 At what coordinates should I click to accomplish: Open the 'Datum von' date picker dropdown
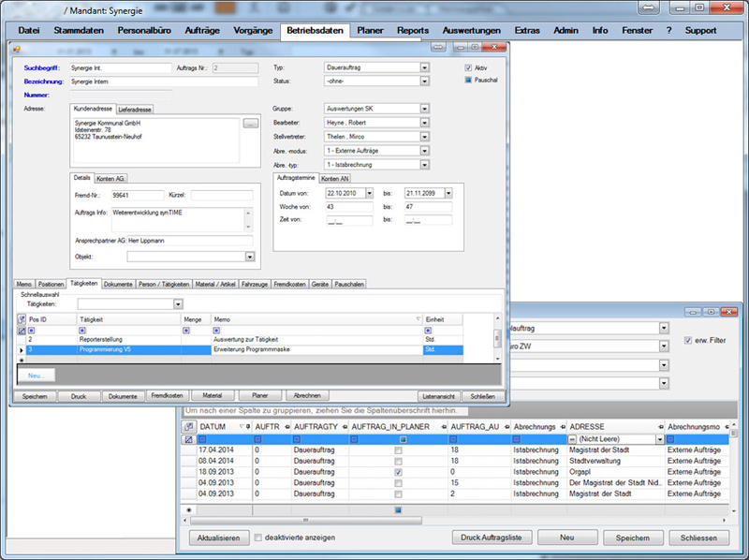tap(371, 193)
